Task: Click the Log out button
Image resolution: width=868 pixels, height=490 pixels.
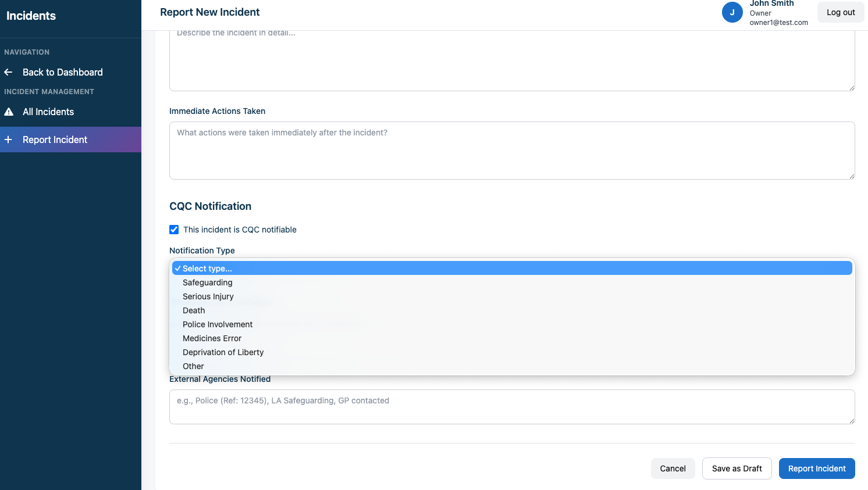Action: 841,12
